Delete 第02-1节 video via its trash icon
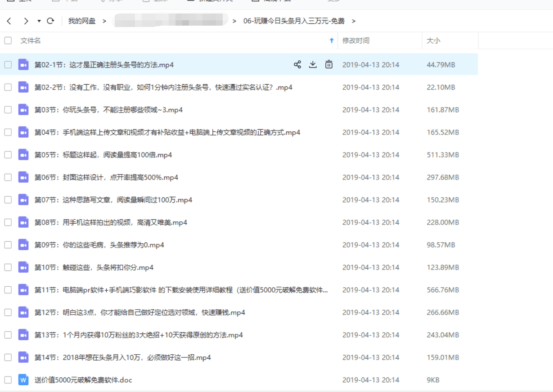Screen dimensions: 553x392 329,64
